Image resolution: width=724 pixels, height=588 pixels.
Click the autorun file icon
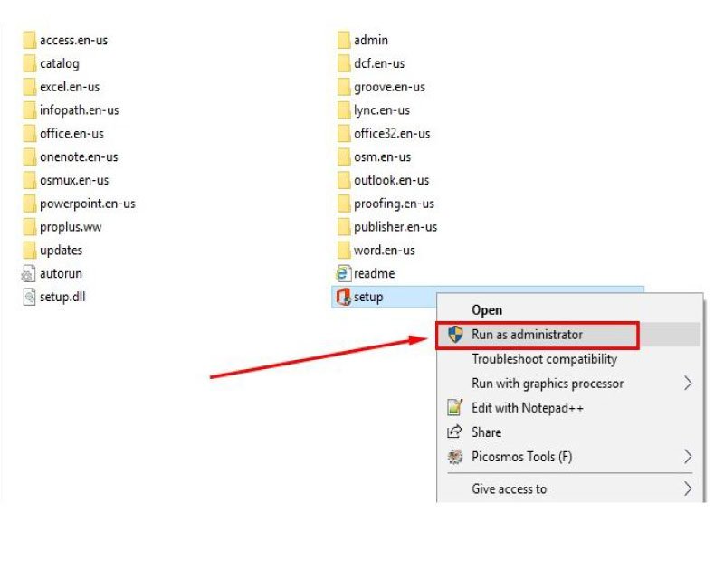coord(28,273)
